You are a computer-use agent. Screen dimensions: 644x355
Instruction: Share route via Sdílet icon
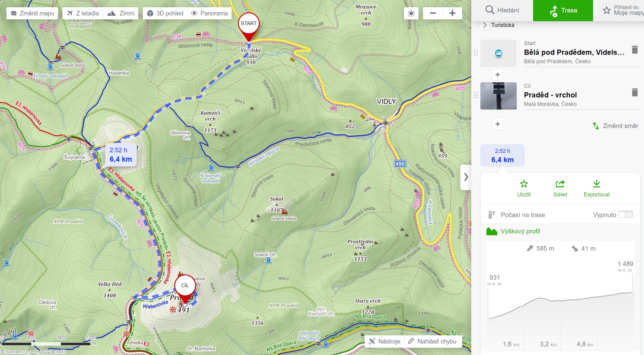point(560,188)
